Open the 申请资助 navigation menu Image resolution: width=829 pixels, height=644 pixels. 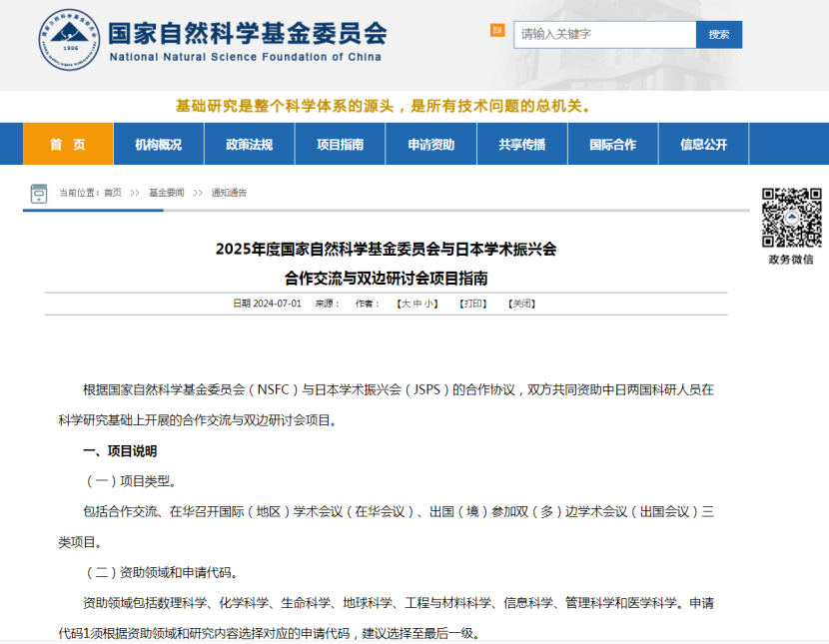coord(430,144)
